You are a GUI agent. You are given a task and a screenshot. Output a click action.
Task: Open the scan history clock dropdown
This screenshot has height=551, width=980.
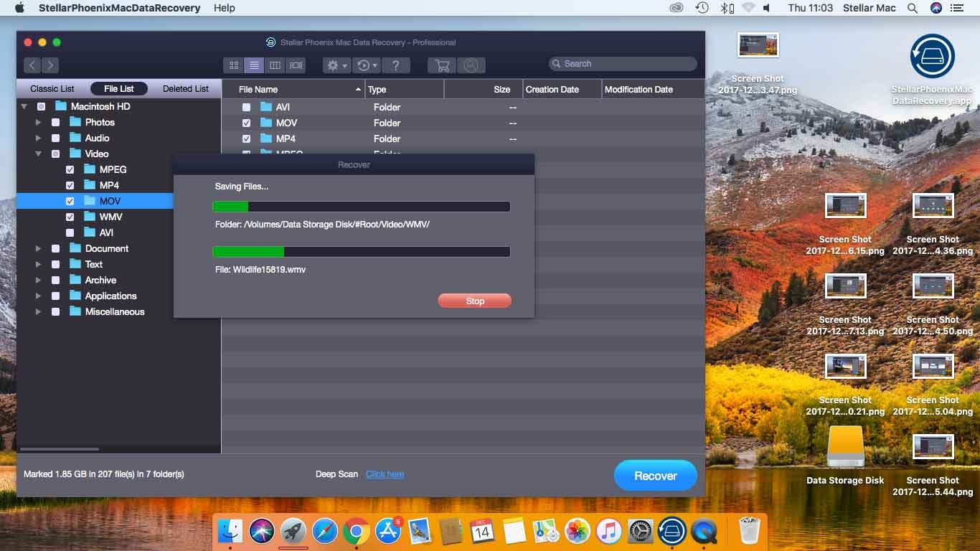(x=367, y=65)
